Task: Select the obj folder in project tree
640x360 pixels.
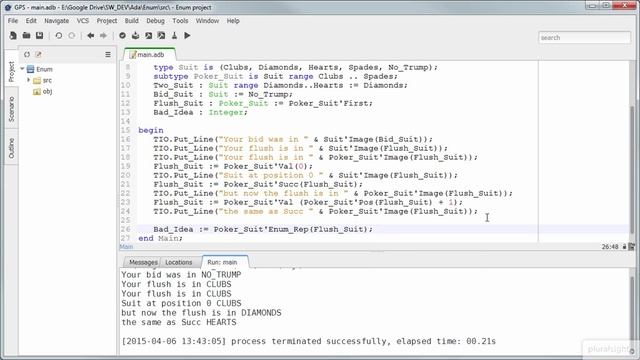Action: click(42, 91)
